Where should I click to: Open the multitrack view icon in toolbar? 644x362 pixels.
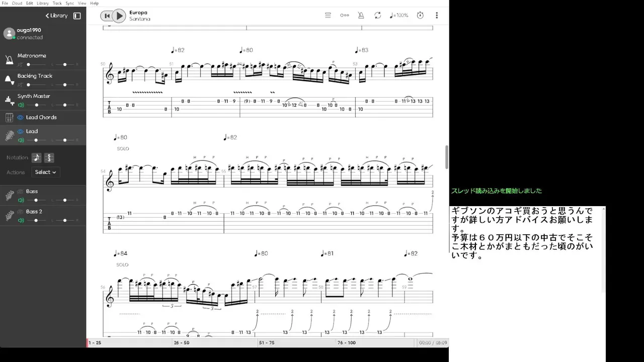pyautogui.click(x=328, y=16)
